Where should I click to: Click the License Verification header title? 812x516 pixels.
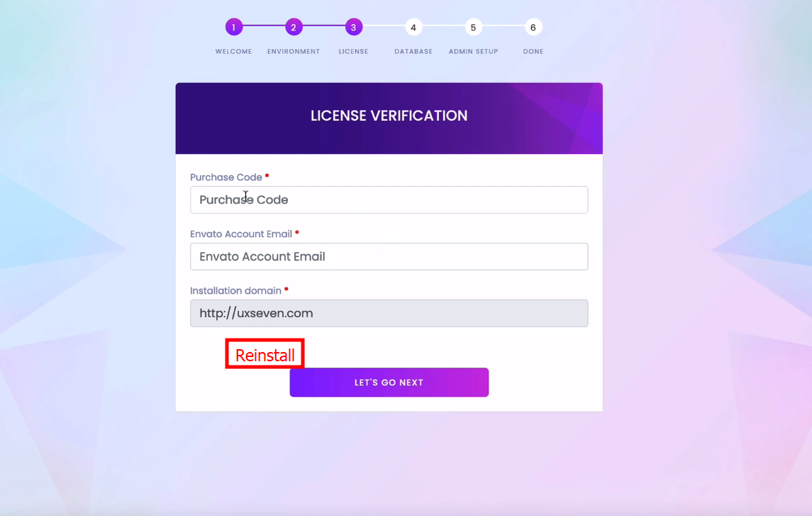(x=389, y=116)
